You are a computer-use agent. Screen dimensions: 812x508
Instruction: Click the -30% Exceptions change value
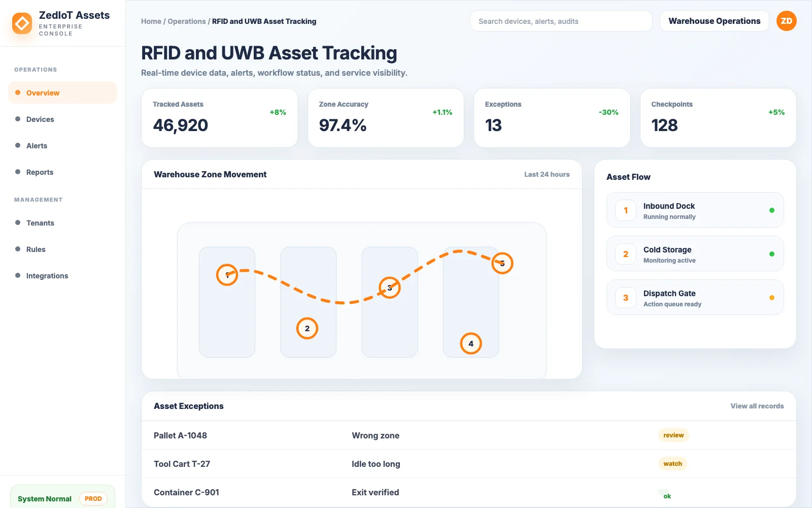608,112
